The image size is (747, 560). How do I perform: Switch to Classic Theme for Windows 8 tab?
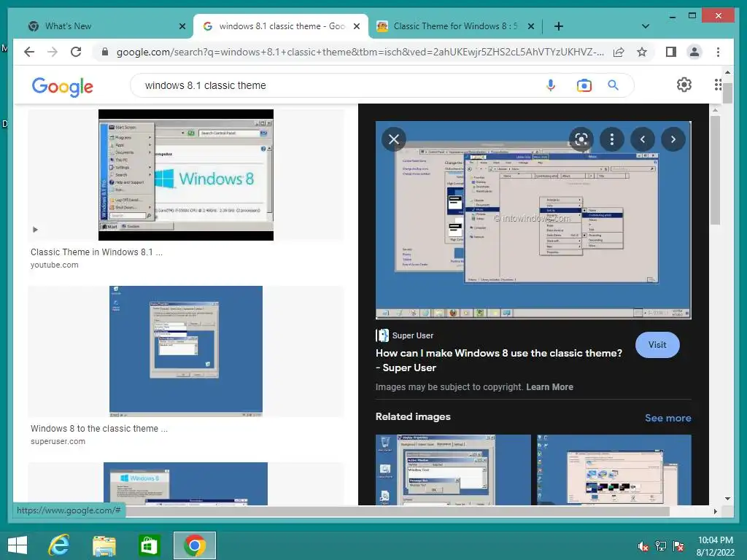click(x=455, y=26)
